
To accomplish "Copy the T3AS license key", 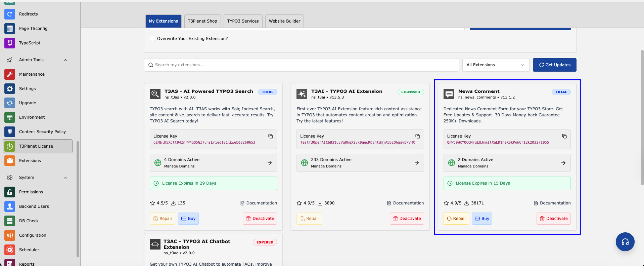I will click(270, 136).
